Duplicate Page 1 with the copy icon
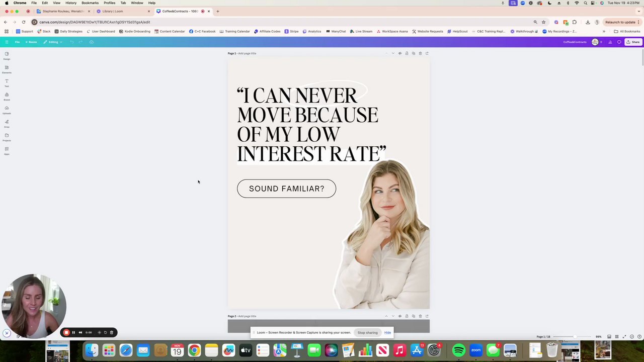Viewport: 644px width, 362px height. point(414,53)
